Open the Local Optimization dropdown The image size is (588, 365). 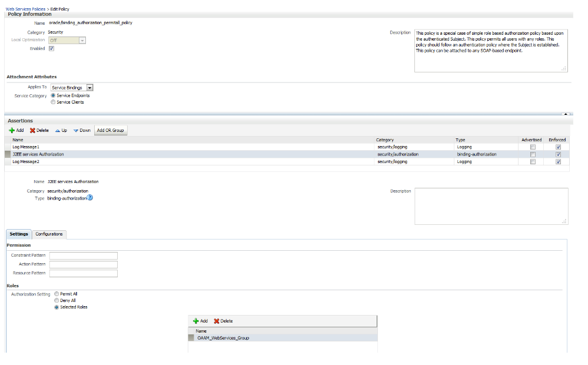tap(82, 41)
